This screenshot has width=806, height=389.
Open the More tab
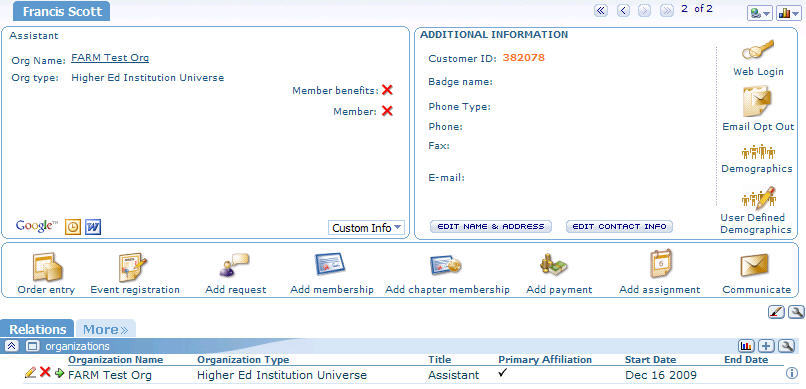(x=105, y=329)
